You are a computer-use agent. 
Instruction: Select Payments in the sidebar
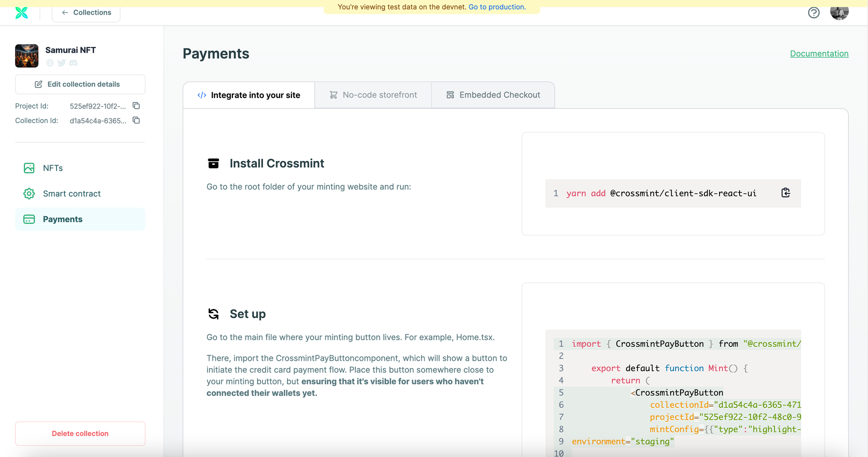(80, 219)
